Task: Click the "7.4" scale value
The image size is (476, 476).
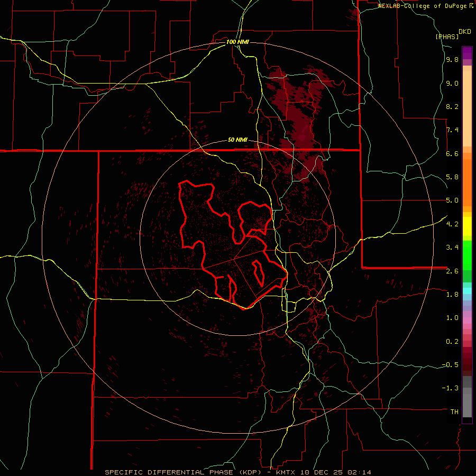Action: pos(452,130)
